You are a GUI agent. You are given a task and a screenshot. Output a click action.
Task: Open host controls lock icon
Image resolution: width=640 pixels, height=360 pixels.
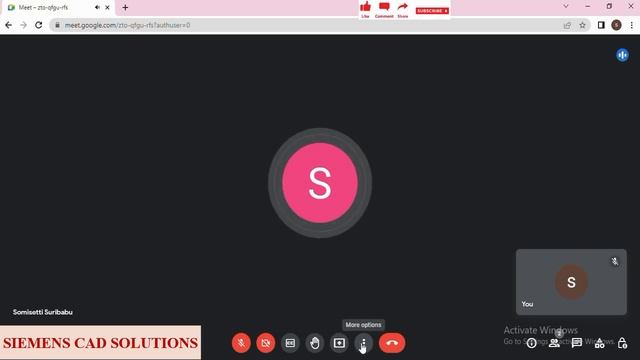[622, 343]
